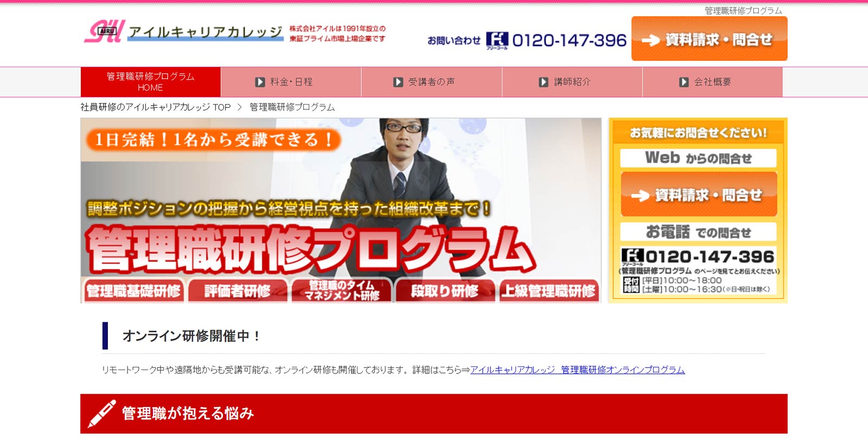Open the 管理職のタイムマネジメント研修 button
This screenshot has height=439, width=868.
point(341,290)
